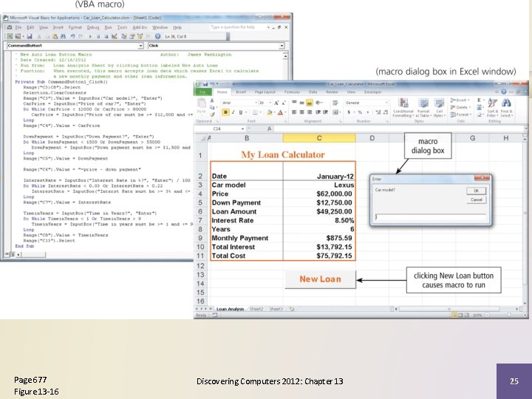
Task: Switch to the Sheet2 worksheet tab
Action: [256, 309]
